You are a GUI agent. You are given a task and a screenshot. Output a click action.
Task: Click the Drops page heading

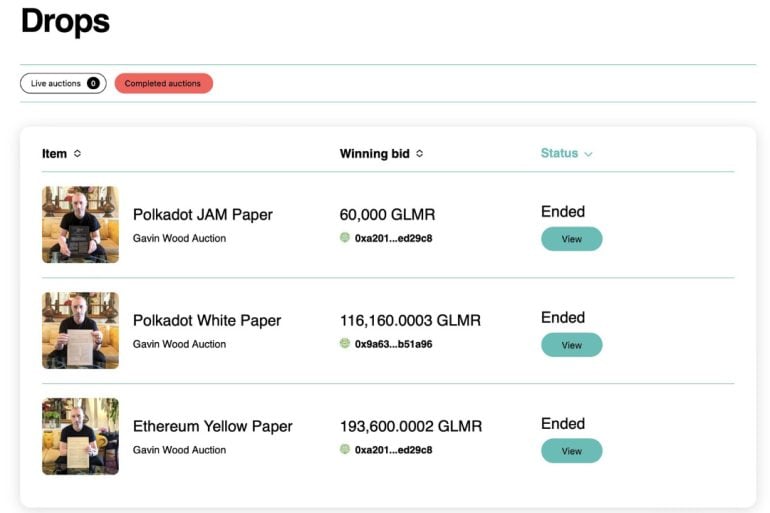(65, 22)
